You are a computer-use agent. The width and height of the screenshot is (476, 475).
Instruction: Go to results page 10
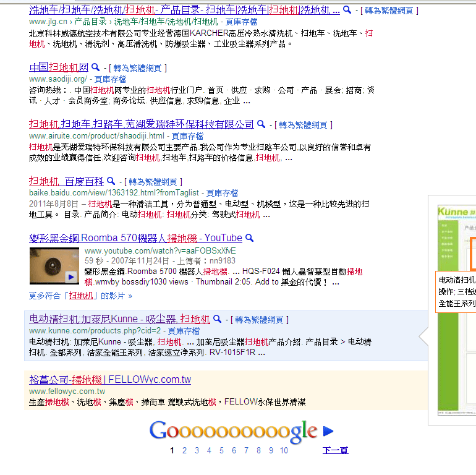(284, 450)
